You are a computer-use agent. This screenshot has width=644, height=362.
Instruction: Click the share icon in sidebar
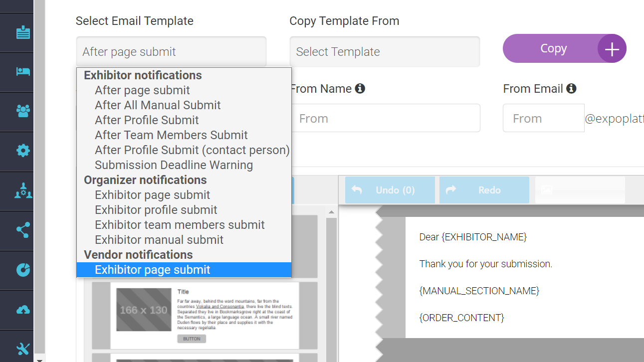(x=23, y=230)
